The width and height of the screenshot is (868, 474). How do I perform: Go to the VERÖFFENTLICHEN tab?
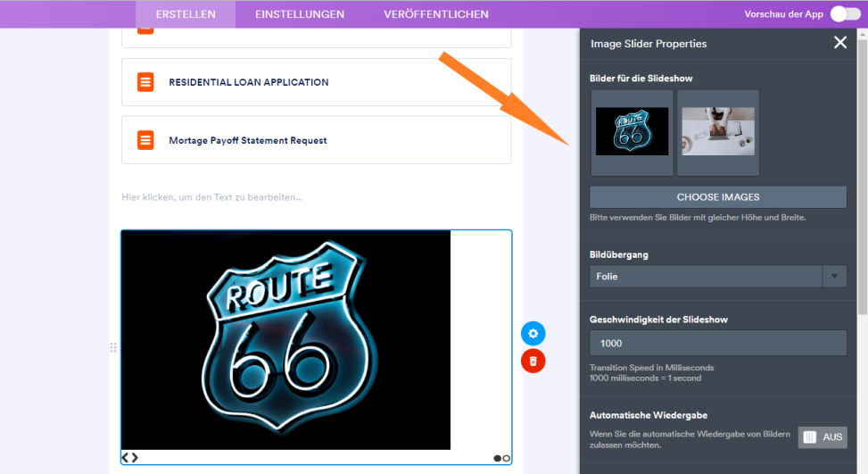436,14
